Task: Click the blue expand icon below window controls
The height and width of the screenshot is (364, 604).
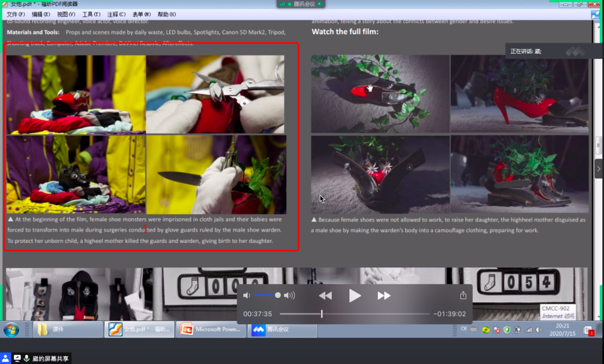Action: [596, 15]
